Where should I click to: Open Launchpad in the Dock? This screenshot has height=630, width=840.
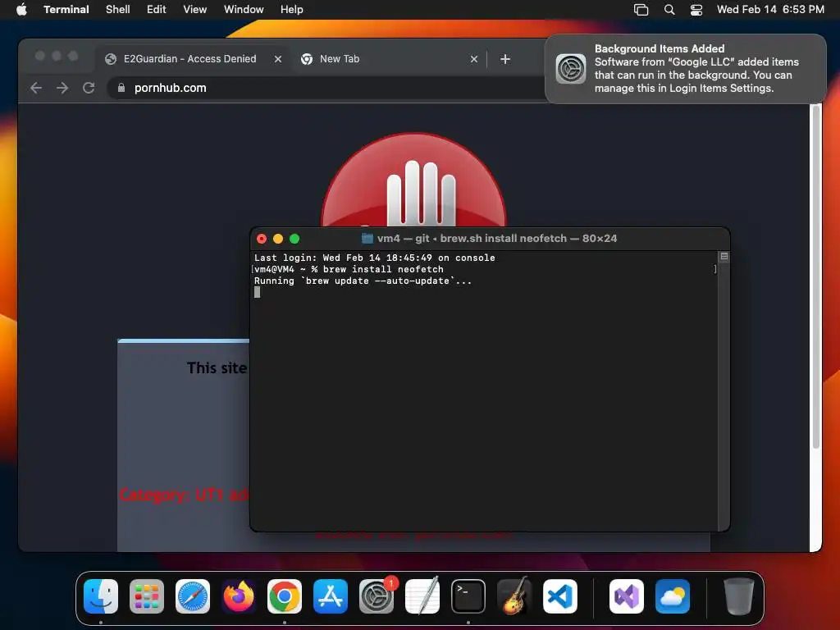[x=147, y=596]
